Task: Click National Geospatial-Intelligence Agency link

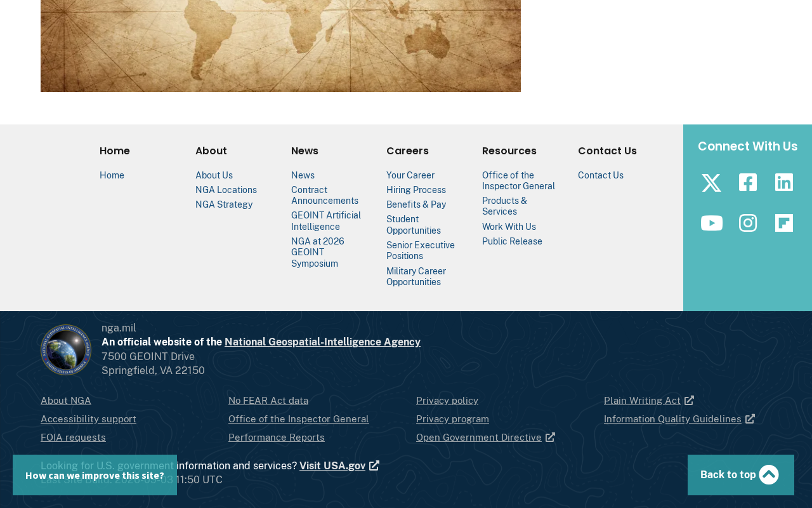Action: coord(322,342)
